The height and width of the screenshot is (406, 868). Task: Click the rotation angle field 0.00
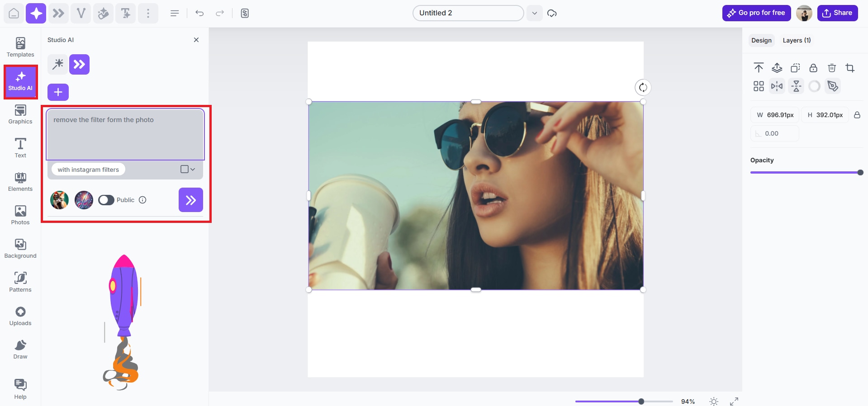(x=775, y=133)
